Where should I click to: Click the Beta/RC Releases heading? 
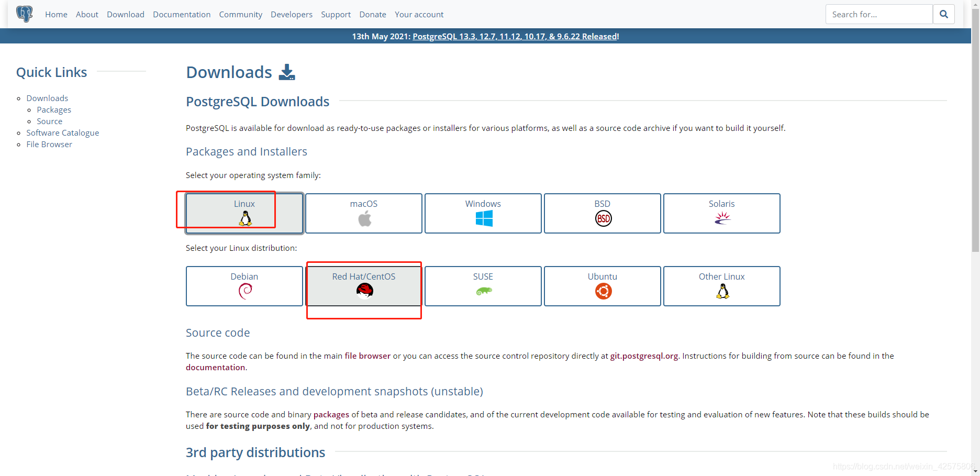tap(335, 391)
